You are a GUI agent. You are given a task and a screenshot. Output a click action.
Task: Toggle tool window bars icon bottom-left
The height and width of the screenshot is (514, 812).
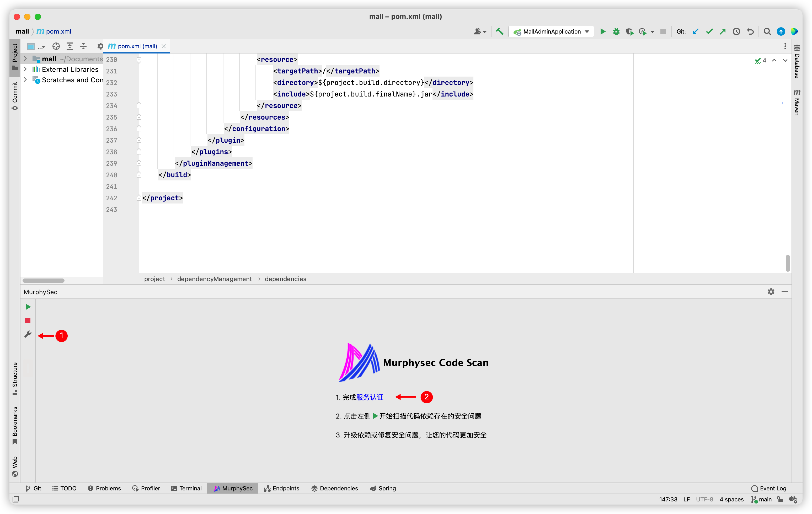15,499
